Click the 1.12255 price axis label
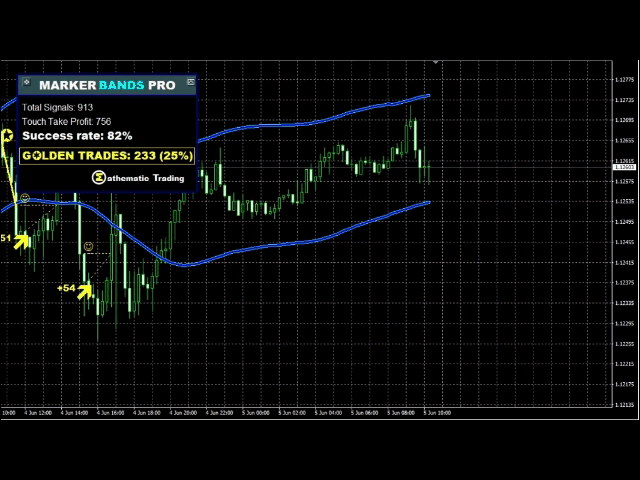Image resolution: width=640 pixels, height=480 pixels. [x=624, y=344]
